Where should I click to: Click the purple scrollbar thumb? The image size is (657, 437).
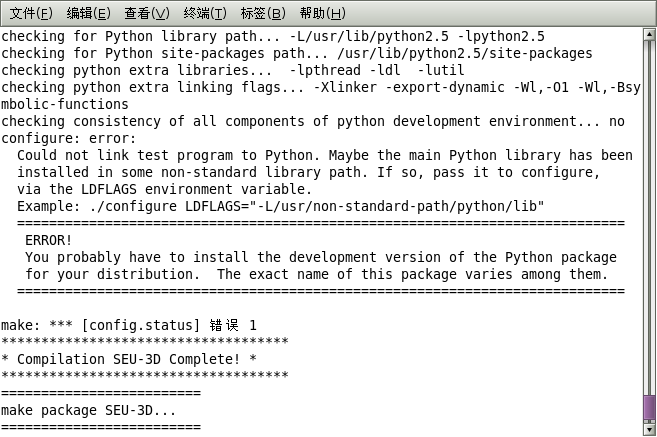coord(649,408)
